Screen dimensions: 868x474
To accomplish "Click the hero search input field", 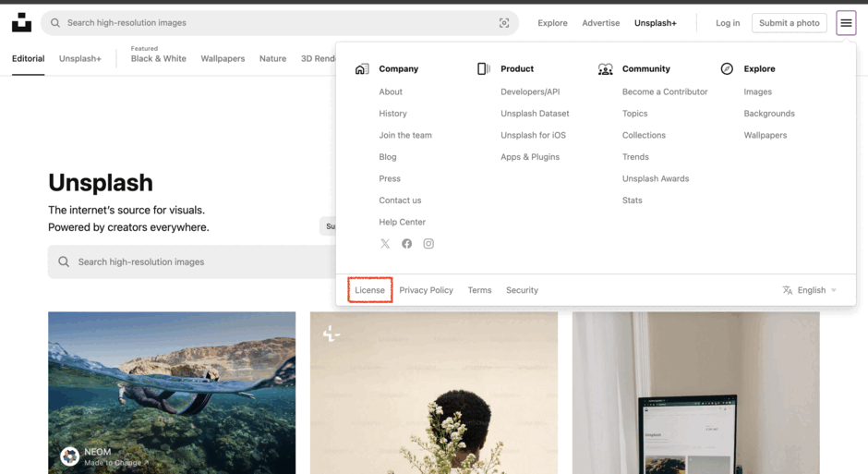I will tap(191, 261).
